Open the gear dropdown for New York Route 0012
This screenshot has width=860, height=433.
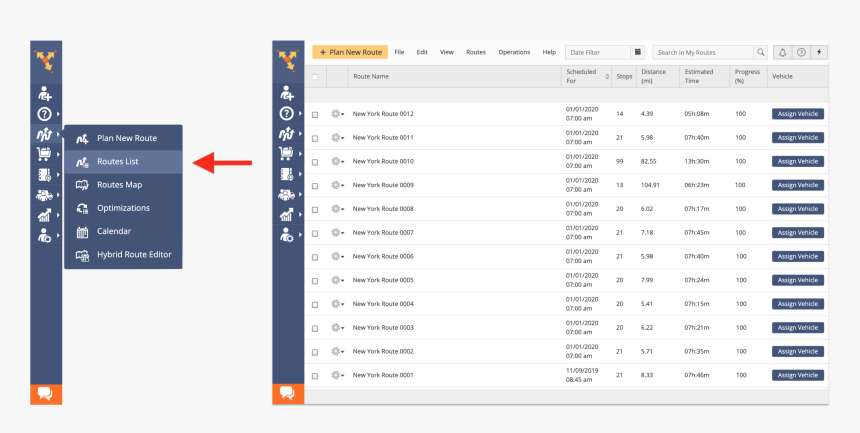tap(337, 114)
